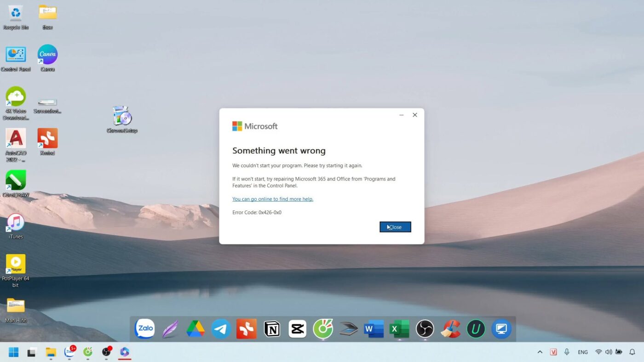Select the 4K Video Downloader shortcut
The width and height of the screenshot is (644, 362).
pyautogui.click(x=16, y=104)
